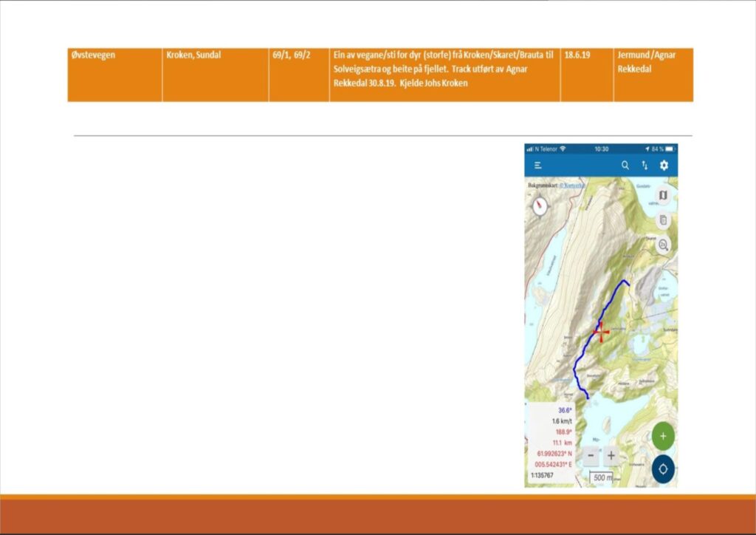Open the map layers button
This screenshot has height=535, width=756.
point(662,196)
